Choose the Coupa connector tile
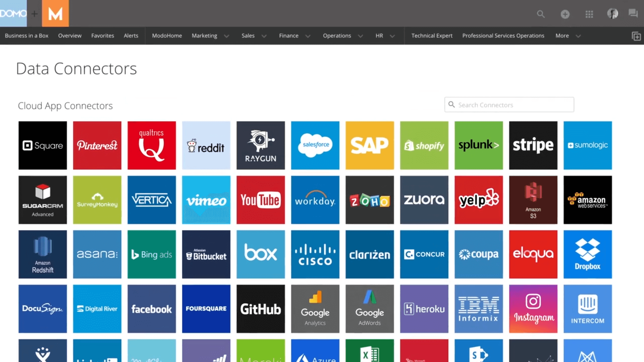The height and width of the screenshot is (362, 644). [x=479, y=254]
